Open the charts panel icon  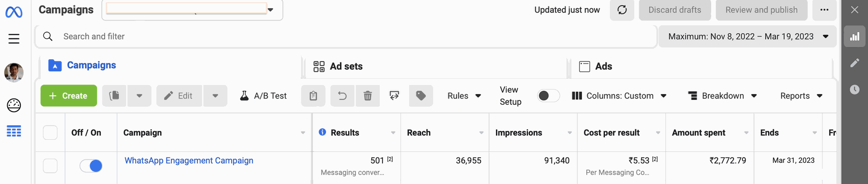(854, 37)
